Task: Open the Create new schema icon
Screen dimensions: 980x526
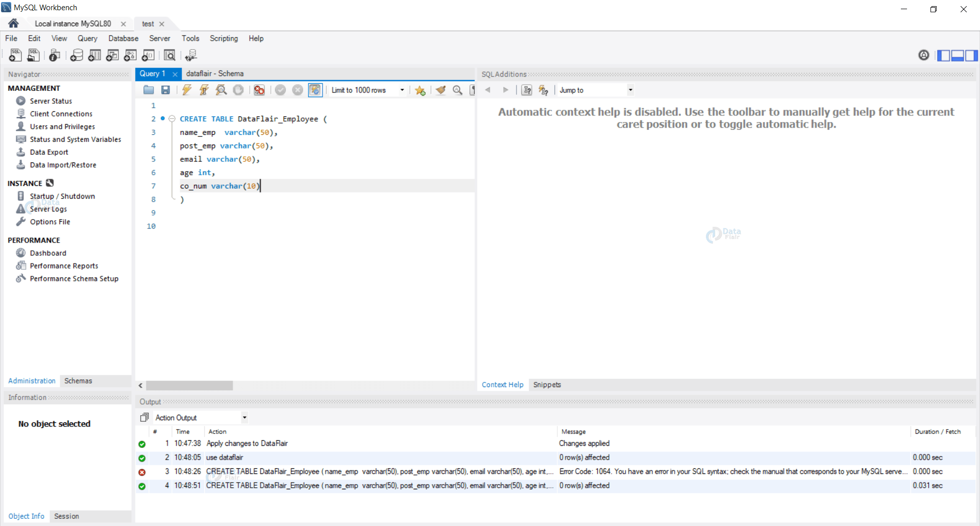Action: 77,55
